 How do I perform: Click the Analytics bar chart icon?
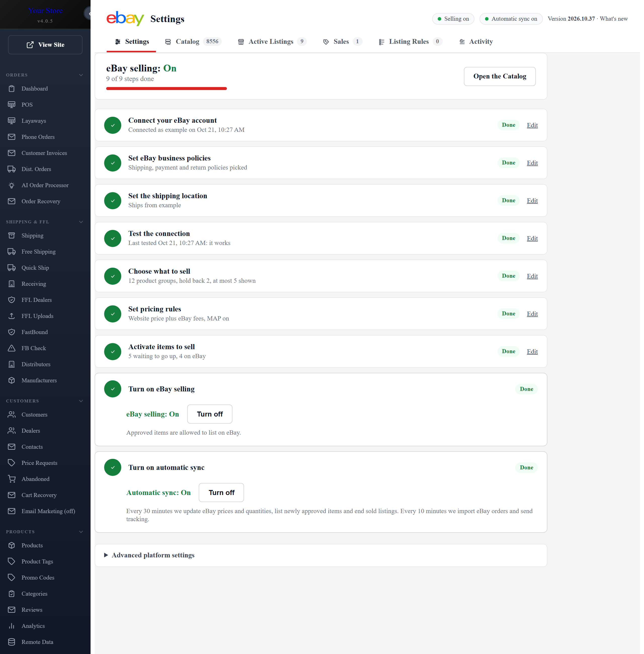(x=12, y=626)
